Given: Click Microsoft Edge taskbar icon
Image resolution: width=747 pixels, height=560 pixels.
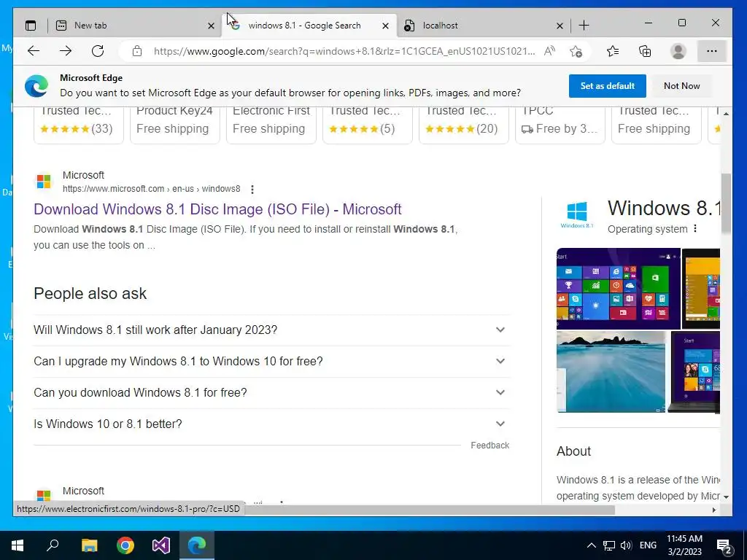Looking at the screenshot, I should pos(197,545).
